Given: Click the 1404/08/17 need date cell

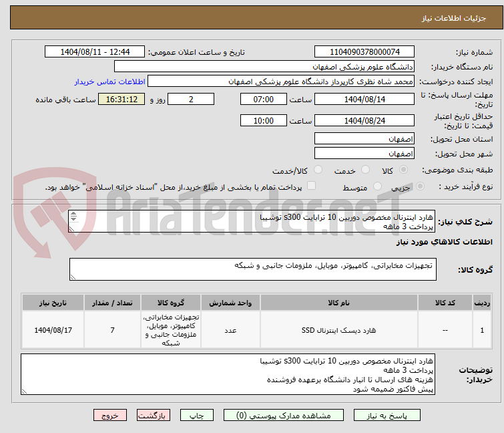Looking at the screenshot, I should click(53, 330).
